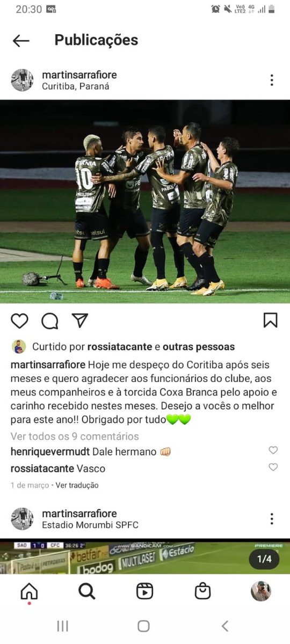
Task: Tap the team celebration photo
Action: click(x=145, y=201)
